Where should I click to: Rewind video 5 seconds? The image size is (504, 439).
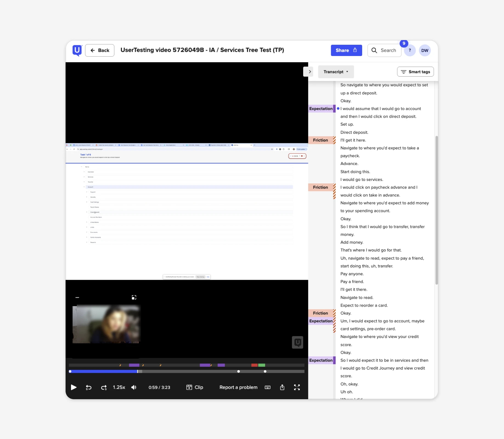click(89, 387)
